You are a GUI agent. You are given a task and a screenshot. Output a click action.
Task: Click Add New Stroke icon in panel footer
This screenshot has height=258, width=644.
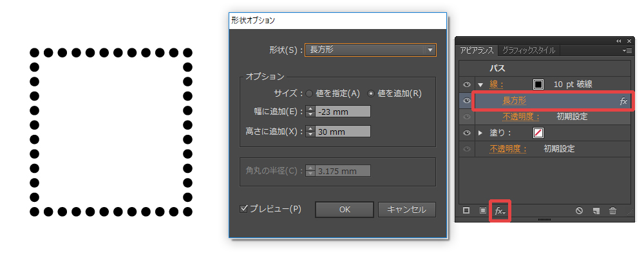tap(466, 210)
